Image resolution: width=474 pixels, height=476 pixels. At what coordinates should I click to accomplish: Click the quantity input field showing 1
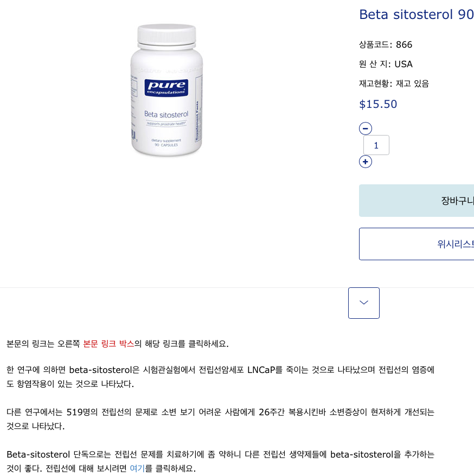click(x=376, y=145)
